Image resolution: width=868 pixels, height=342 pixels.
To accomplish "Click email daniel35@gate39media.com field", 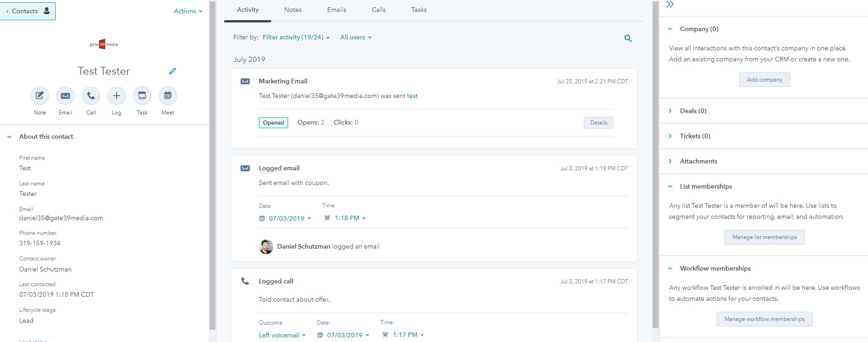I will coord(61,218).
